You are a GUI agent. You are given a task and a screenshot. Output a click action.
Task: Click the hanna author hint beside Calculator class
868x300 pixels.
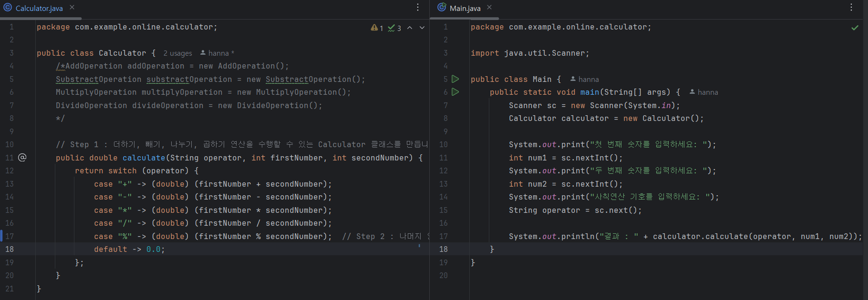(x=217, y=53)
